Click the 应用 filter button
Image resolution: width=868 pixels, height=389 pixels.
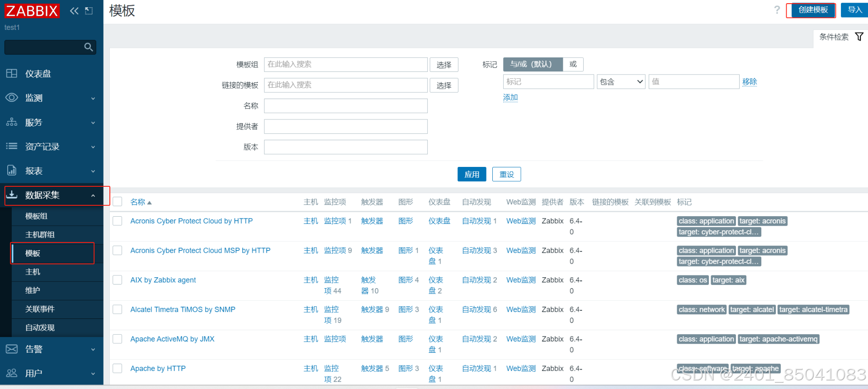(x=472, y=174)
